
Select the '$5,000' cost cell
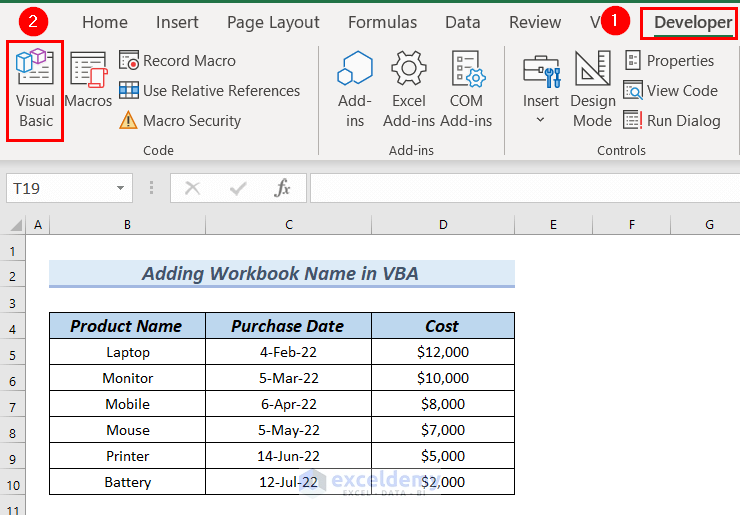point(443,456)
